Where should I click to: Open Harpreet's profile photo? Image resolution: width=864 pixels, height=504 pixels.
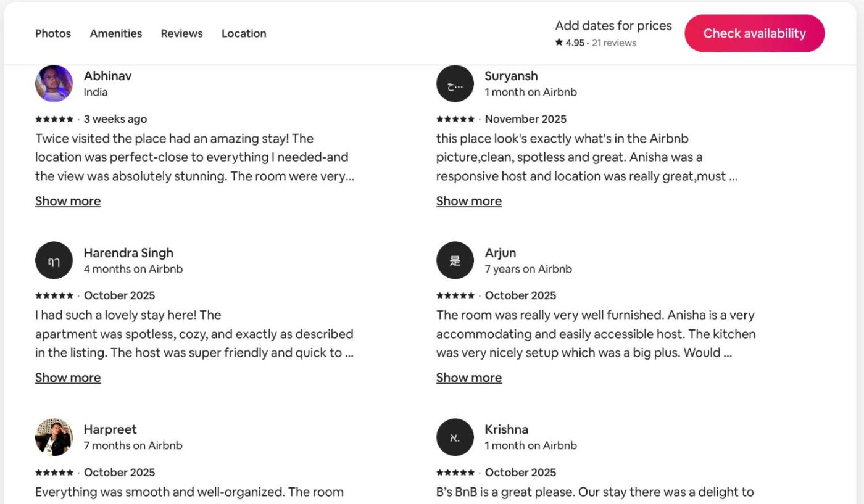pyautogui.click(x=54, y=437)
